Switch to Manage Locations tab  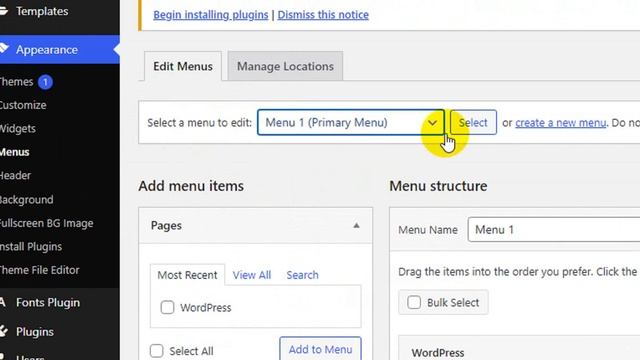pos(285,66)
